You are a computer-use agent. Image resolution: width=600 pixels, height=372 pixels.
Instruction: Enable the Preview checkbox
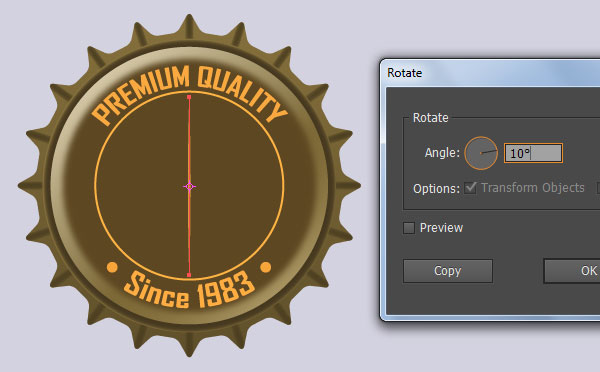pyautogui.click(x=409, y=228)
